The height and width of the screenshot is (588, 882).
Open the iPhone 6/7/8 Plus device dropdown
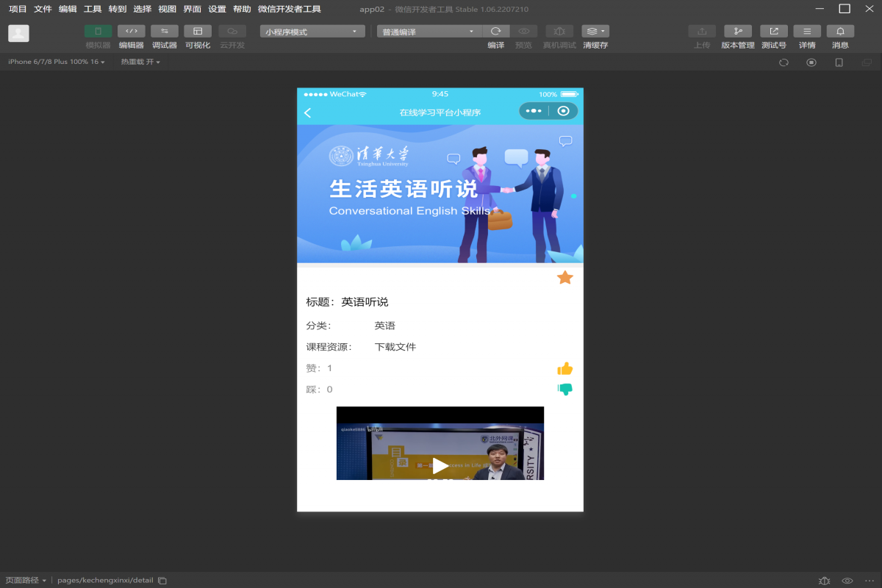(x=56, y=62)
